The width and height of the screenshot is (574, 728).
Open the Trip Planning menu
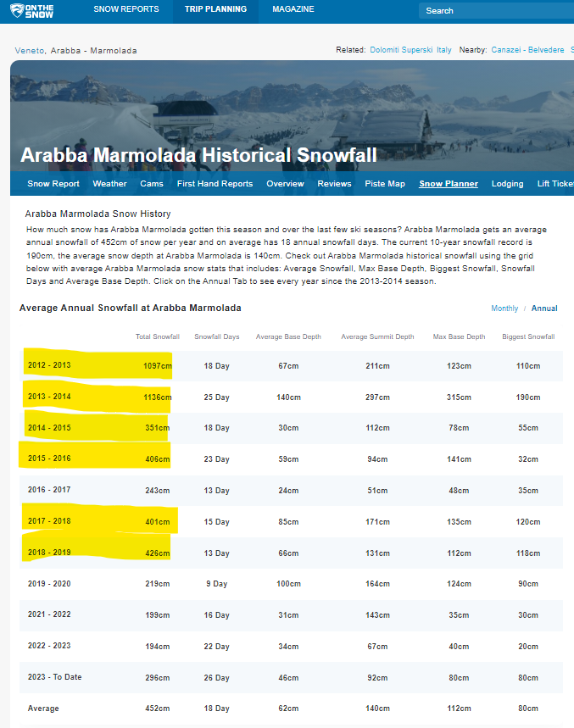pos(215,9)
